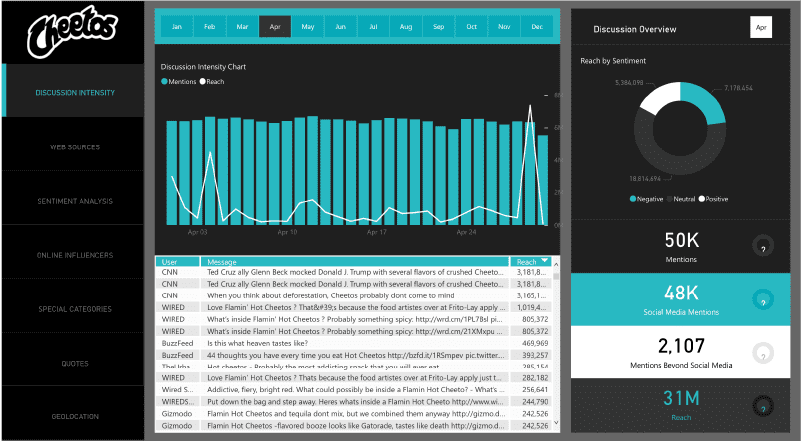Viewport: 801px width, 441px height.
Task: Click the 1,019,4... reach value
Action: [531, 307]
